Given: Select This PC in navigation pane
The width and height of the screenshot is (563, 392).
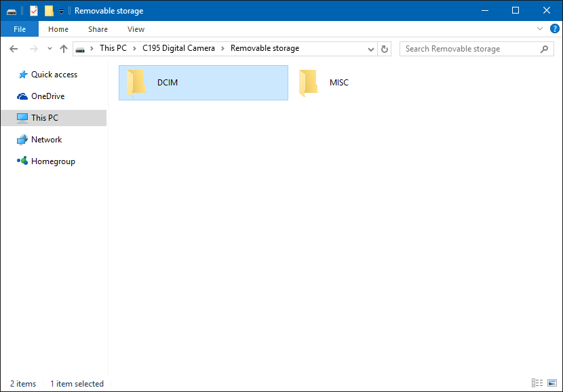Looking at the screenshot, I should coord(54,118).
